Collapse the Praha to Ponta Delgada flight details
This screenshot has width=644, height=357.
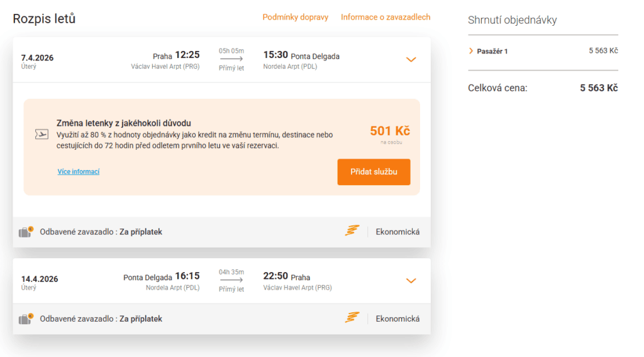[411, 59]
